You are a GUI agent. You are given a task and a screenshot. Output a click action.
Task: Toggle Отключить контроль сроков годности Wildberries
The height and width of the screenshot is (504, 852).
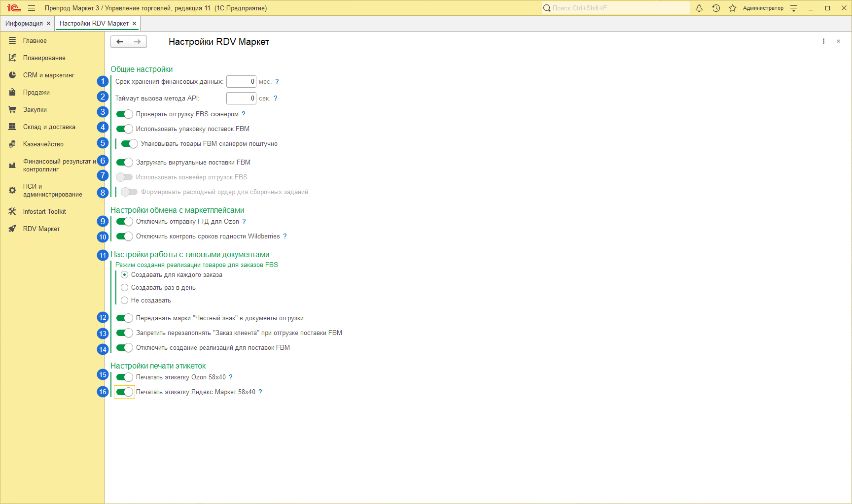(124, 236)
